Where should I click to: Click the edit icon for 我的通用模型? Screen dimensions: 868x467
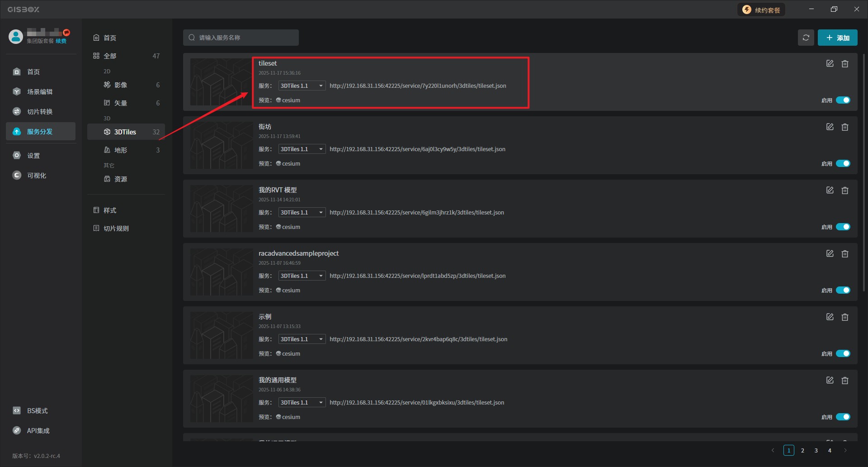pos(830,381)
